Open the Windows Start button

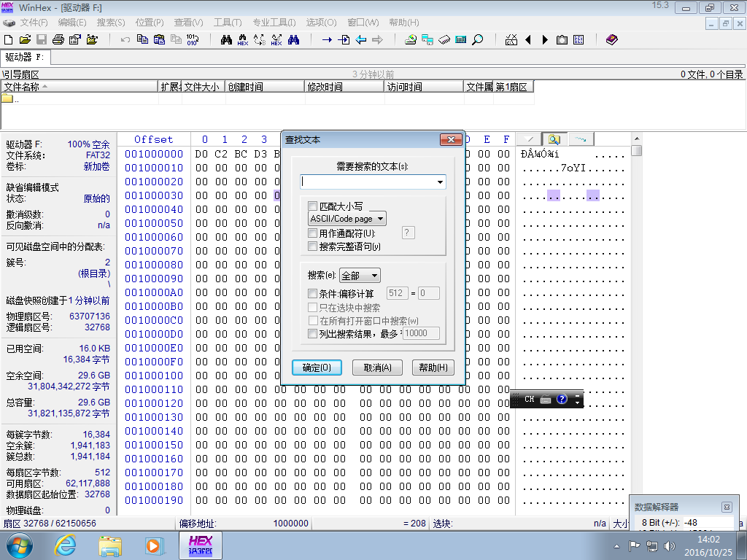pos(20,545)
